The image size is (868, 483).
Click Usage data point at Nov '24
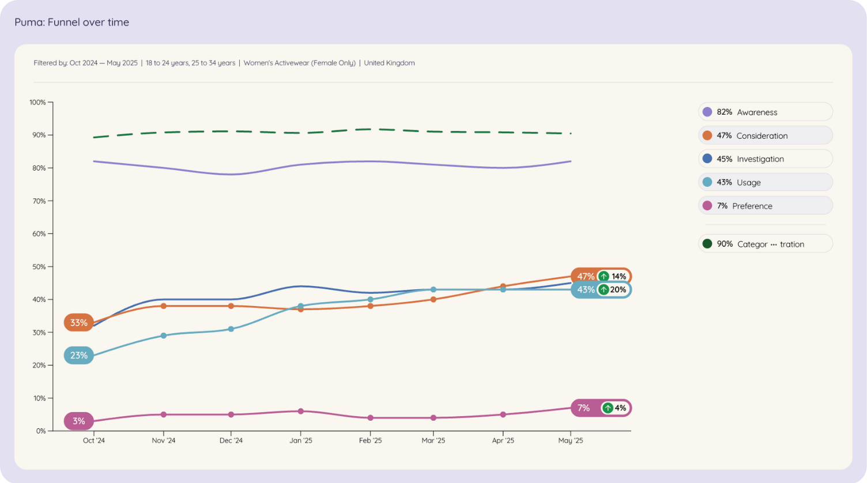tap(164, 335)
